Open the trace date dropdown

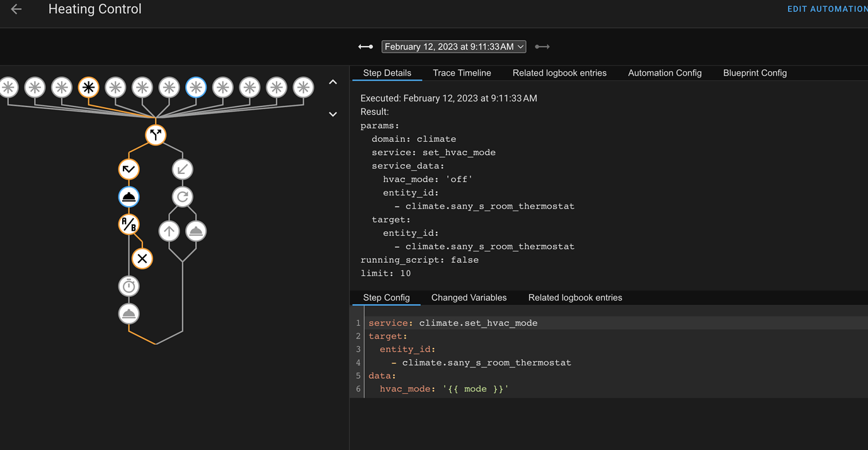click(454, 47)
